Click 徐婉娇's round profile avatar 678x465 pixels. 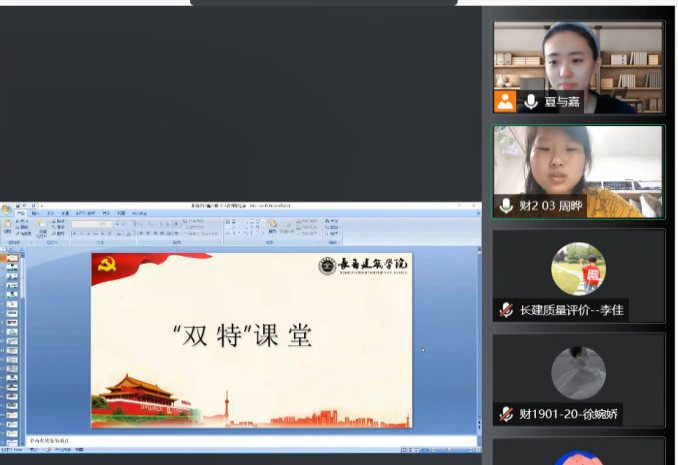tap(578, 372)
